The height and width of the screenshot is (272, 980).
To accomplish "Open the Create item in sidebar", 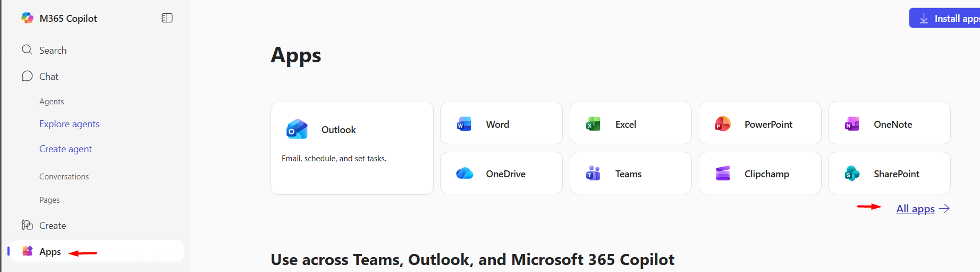I will point(52,226).
